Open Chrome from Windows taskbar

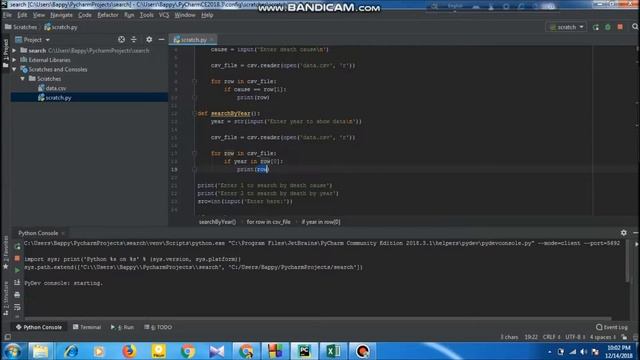click(187, 351)
